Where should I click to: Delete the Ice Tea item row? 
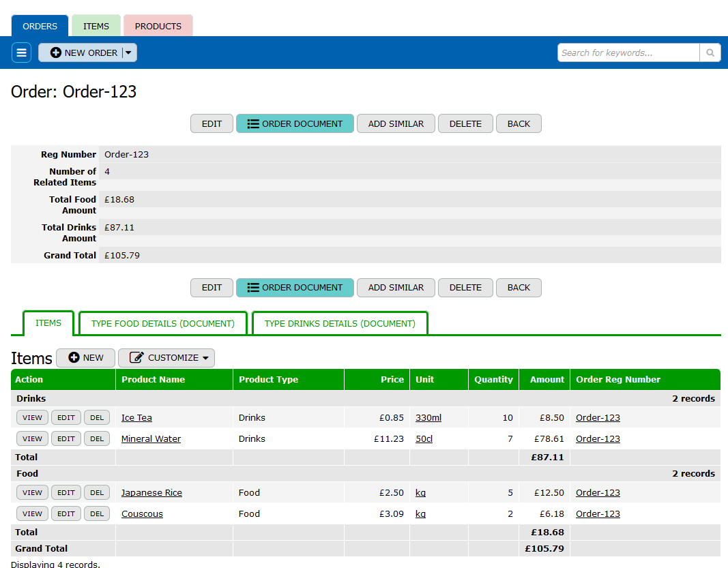point(97,417)
